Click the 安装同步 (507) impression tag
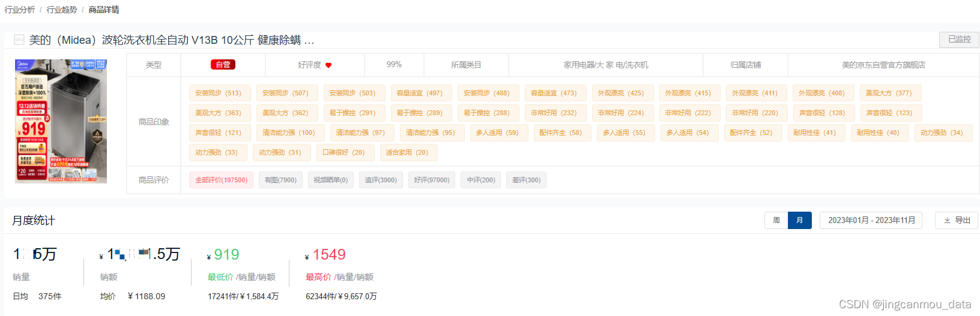Screen dimensions: 980x316 [286, 93]
